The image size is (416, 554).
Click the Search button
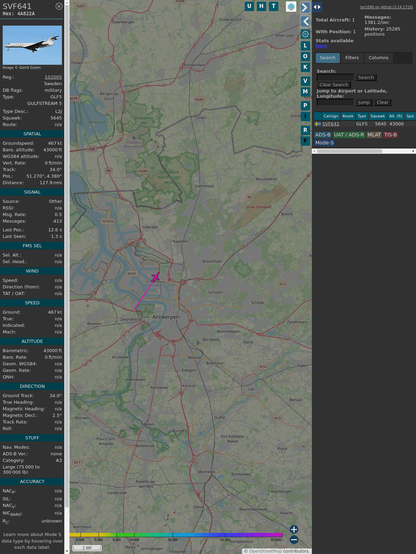(x=366, y=77)
